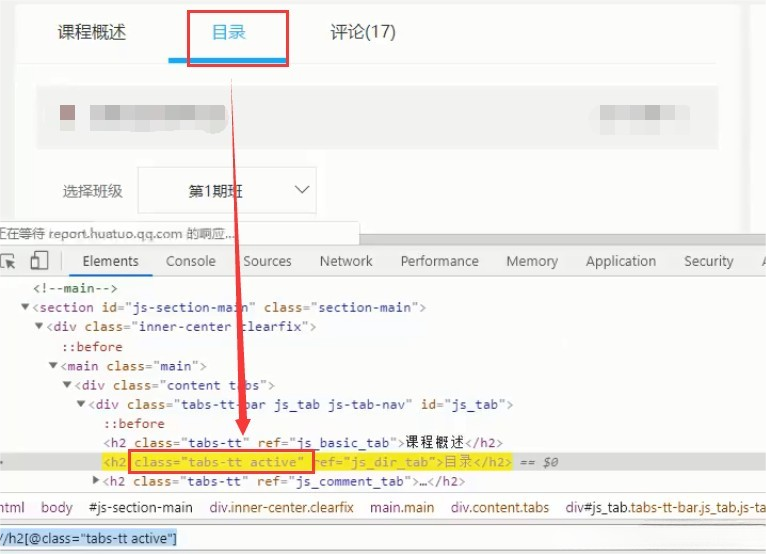Image resolution: width=766 pixels, height=554 pixels.
Task: Expand the js_comment_tab h2 node
Action: [x=95, y=482]
